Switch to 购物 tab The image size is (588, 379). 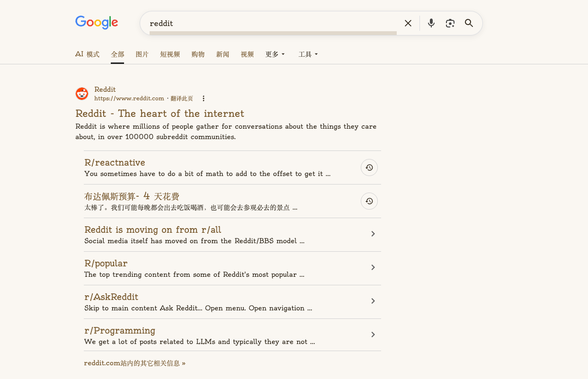[198, 54]
